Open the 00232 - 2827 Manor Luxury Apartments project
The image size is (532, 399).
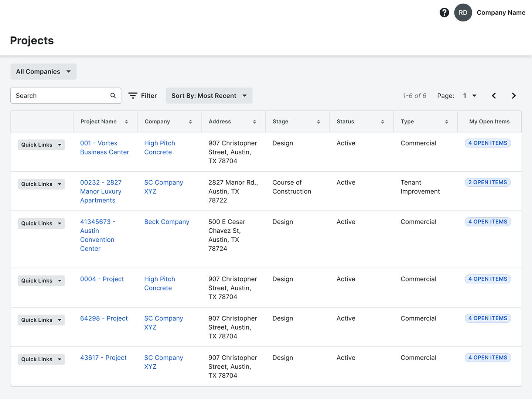coord(101,191)
